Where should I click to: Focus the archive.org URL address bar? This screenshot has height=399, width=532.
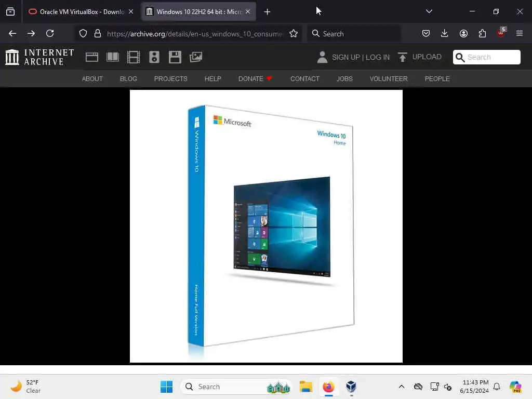pyautogui.click(x=194, y=34)
